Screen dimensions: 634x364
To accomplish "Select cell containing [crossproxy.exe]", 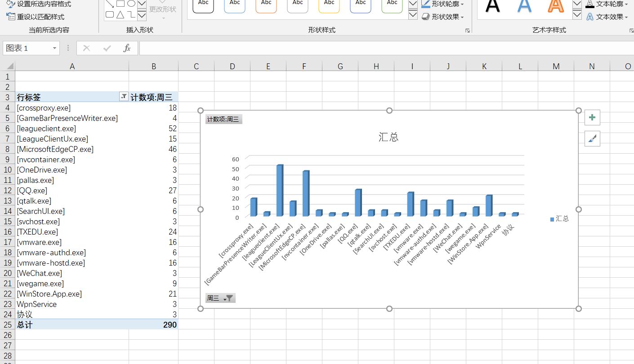I will 72,108.
